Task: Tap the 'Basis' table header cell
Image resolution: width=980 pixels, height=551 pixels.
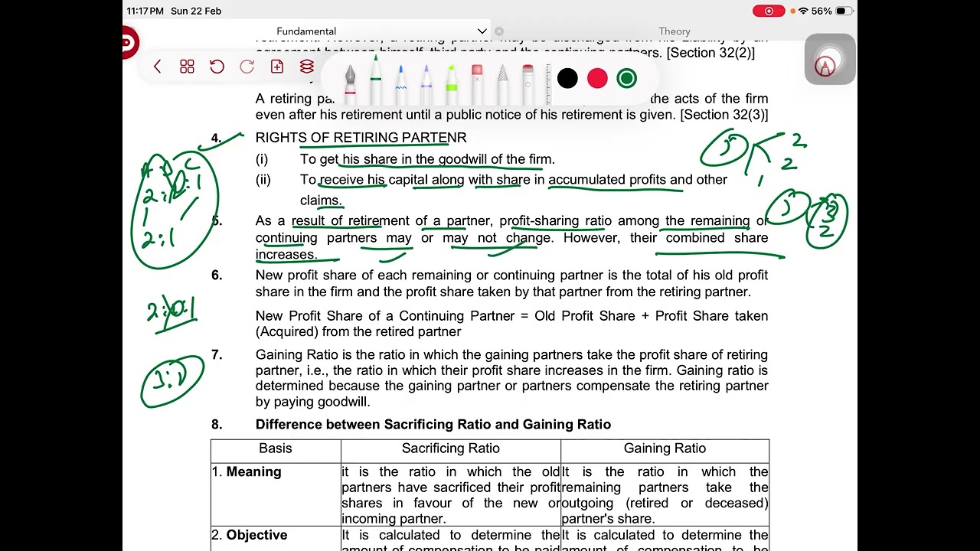Action: 276,448
